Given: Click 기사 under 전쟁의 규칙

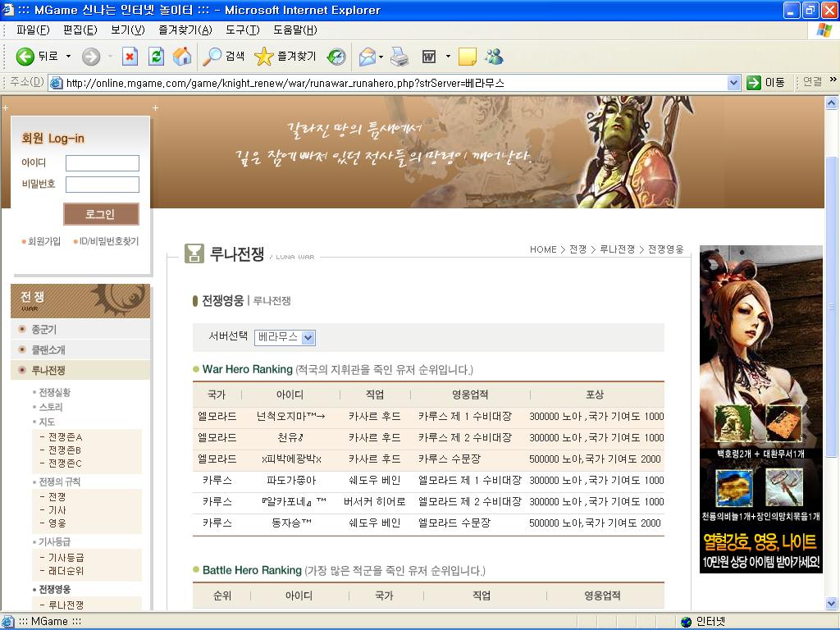Looking at the screenshot, I should tap(57, 510).
